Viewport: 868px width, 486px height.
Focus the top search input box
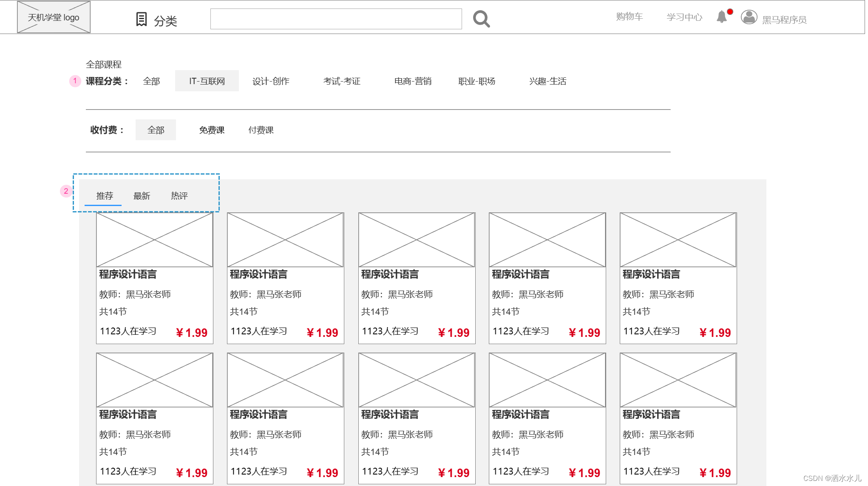[336, 19]
